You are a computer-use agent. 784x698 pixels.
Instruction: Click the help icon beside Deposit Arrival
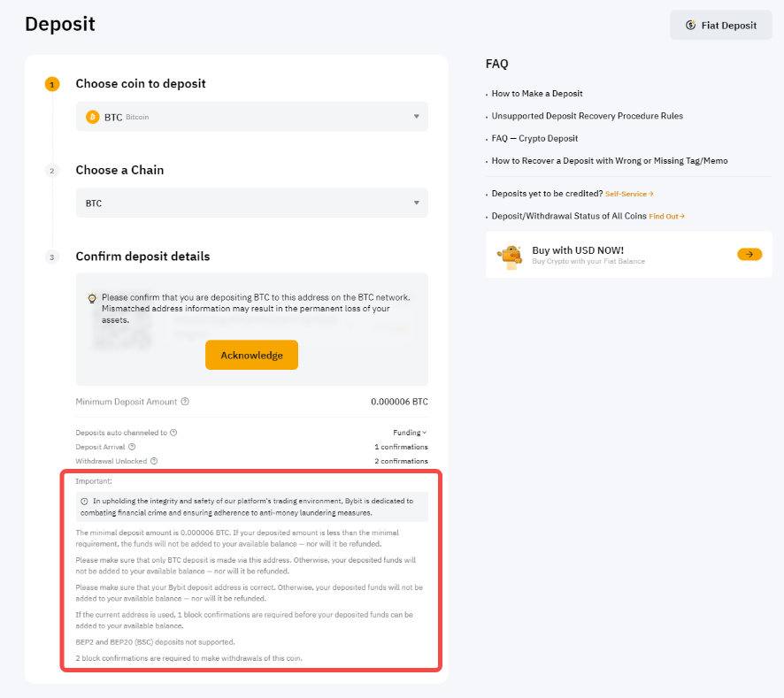click(x=131, y=447)
